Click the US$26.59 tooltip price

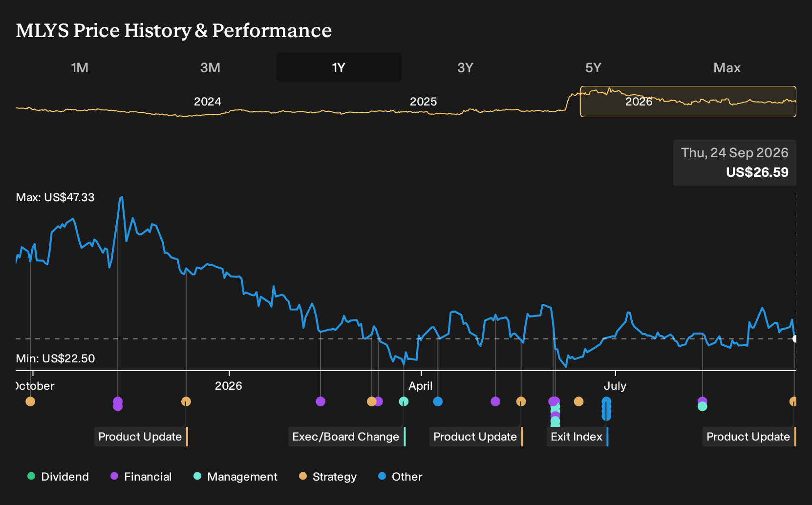click(x=757, y=172)
